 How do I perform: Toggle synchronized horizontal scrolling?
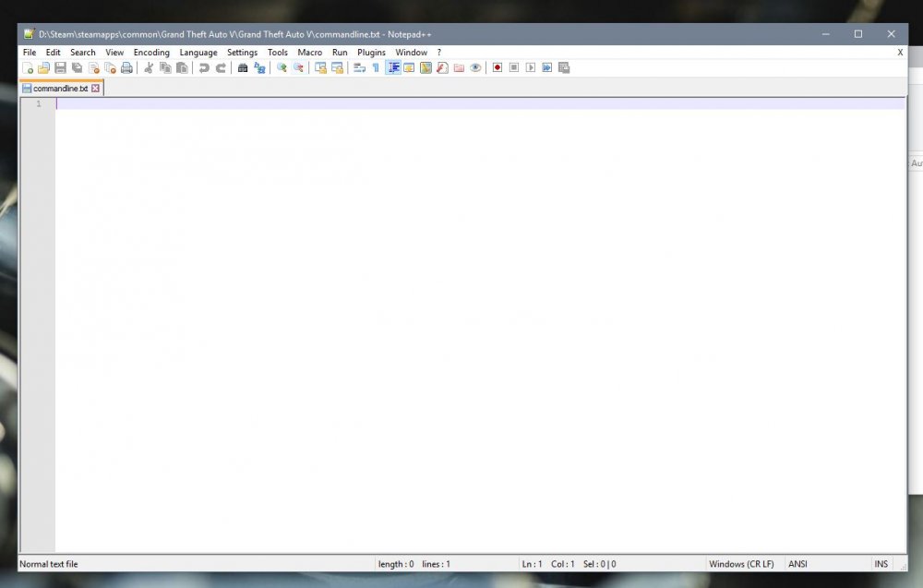tap(337, 67)
